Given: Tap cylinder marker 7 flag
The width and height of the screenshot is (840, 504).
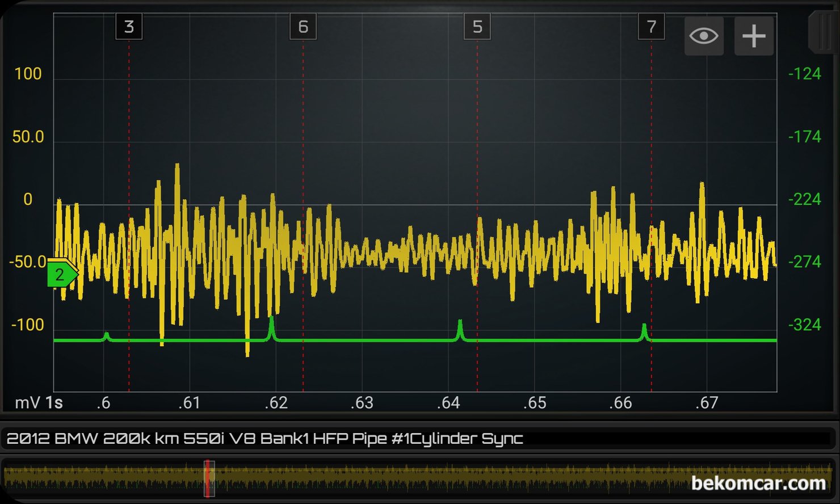Looking at the screenshot, I should [651, 27].
